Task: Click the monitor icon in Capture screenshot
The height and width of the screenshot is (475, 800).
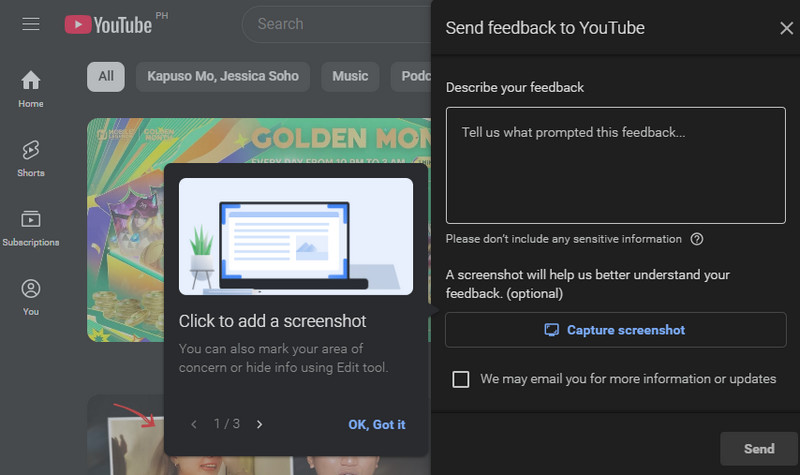Action: pos(552,330)
